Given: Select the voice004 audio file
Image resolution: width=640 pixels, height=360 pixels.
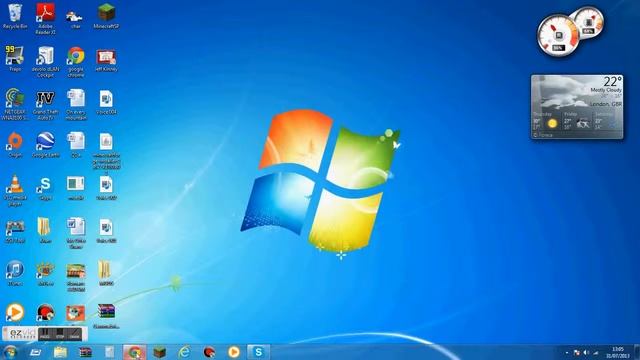Looking at the screenshot, I should (106, 102).
